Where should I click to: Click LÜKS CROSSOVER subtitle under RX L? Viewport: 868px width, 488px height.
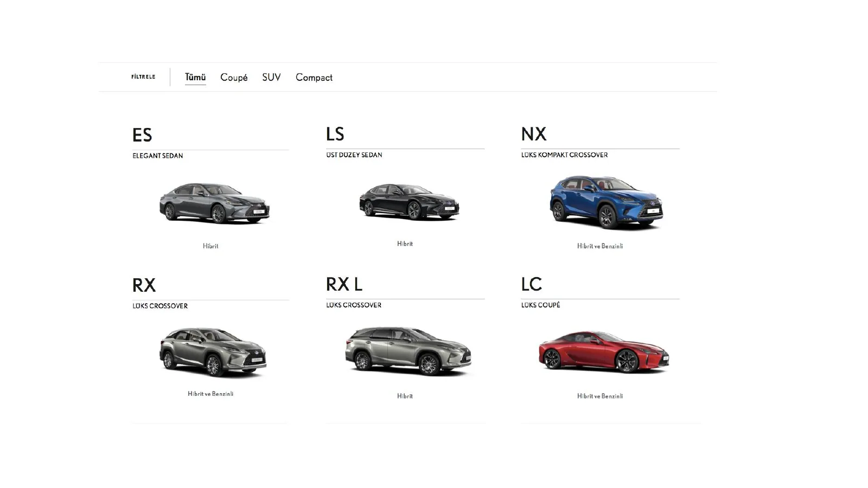click(354, 305)
